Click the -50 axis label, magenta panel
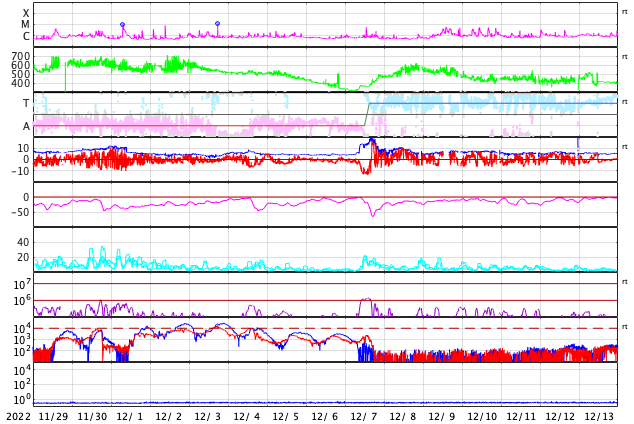Viewport: 634px width, 424px height. 20,212
